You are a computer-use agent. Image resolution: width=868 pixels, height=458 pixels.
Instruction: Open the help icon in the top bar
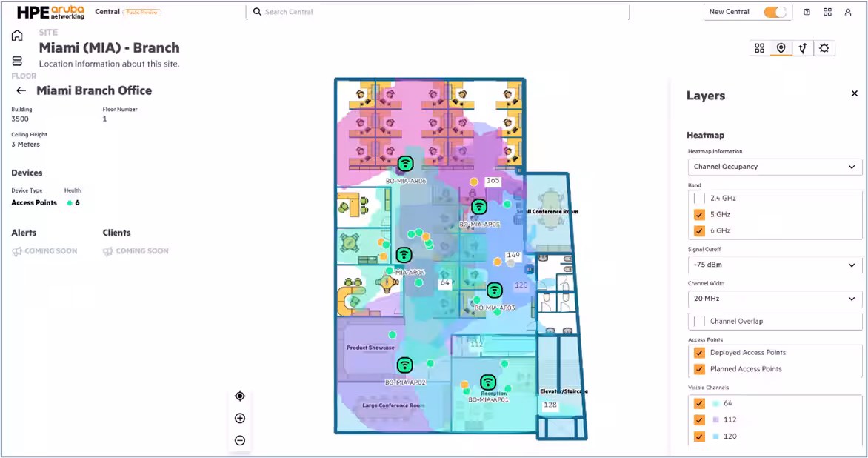coord(807,12)
